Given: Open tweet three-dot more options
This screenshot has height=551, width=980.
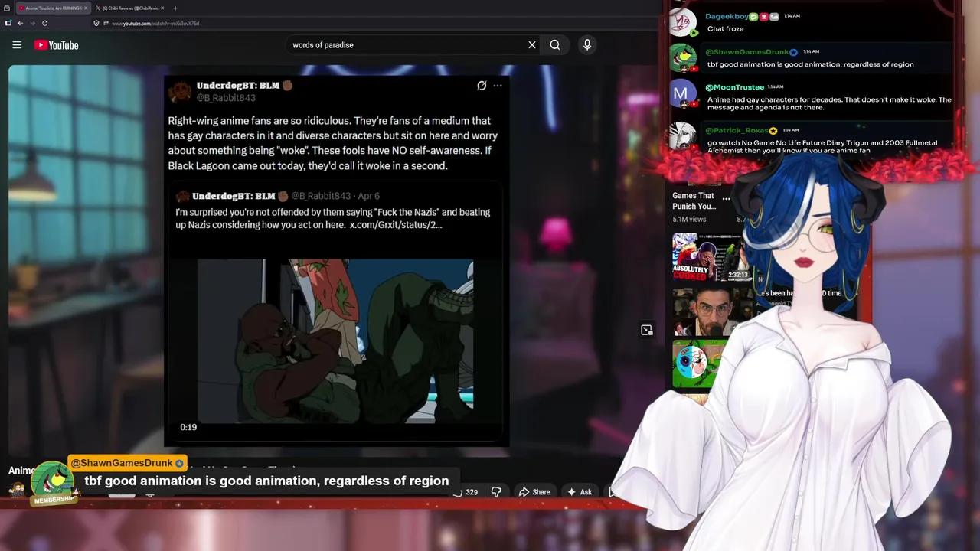Looking at the screenshot, I should (x=498, y=86).
